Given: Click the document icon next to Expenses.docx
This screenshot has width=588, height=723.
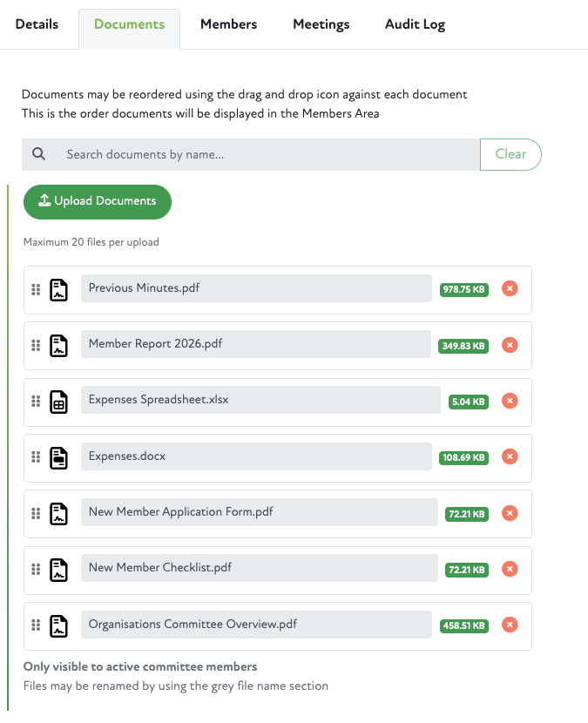Looking at the screenshot, I should [59, 457].
